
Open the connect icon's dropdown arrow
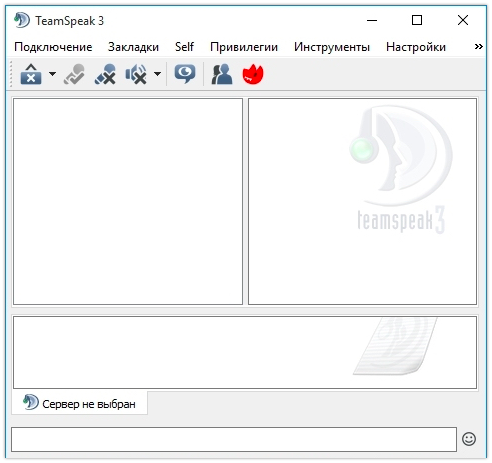coord(53,74)
